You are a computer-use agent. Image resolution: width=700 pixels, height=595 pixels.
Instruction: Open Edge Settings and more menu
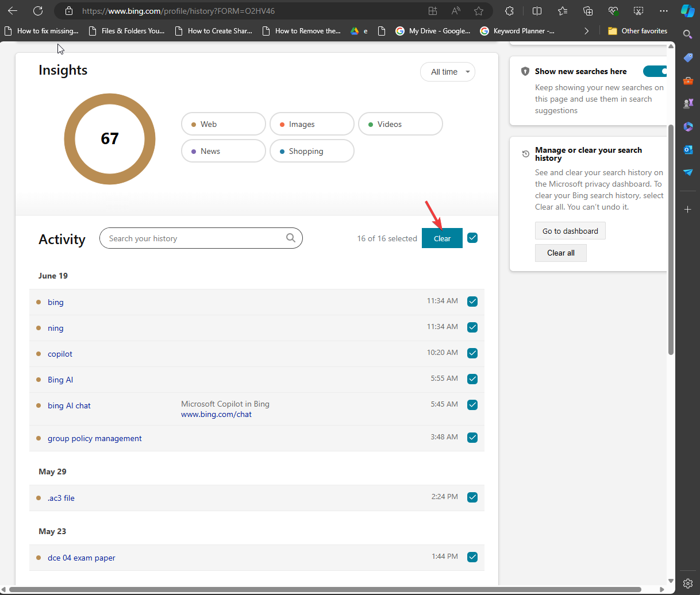click(664, 11)
